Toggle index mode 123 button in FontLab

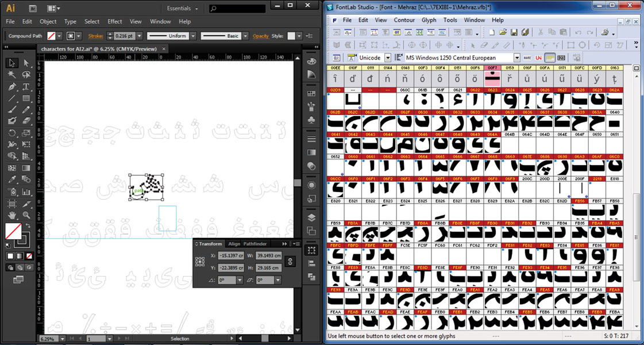point(561,57)
